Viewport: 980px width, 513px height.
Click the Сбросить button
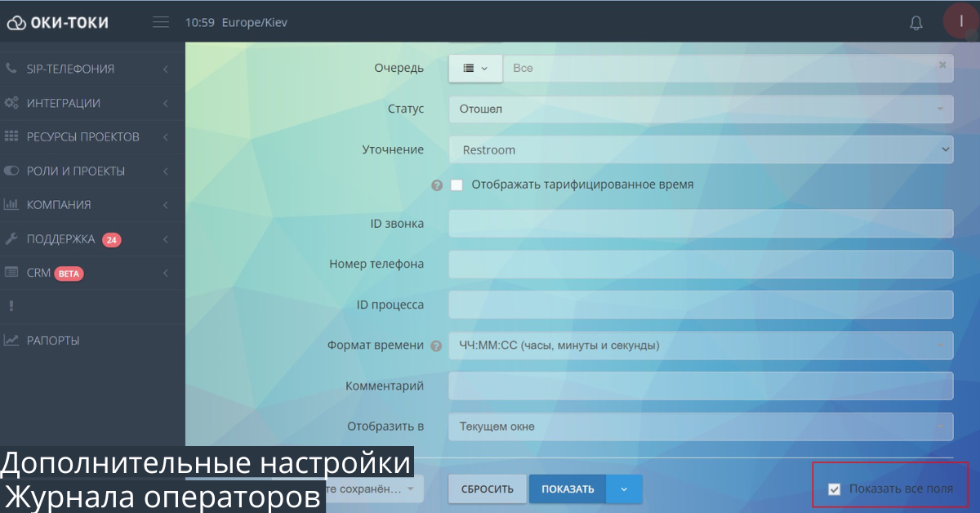tap(487, 489)
